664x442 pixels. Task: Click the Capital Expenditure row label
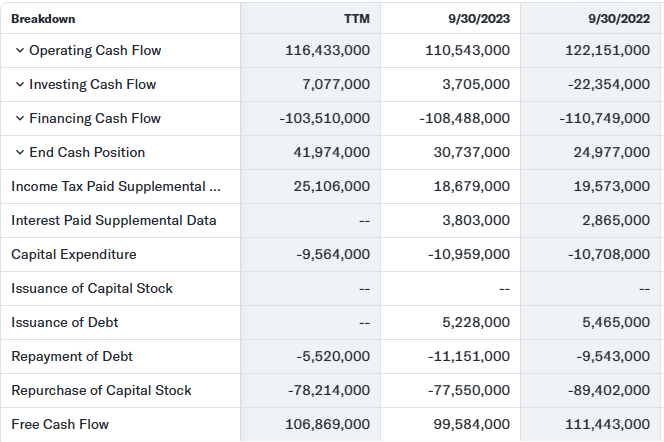coord(74,254)
